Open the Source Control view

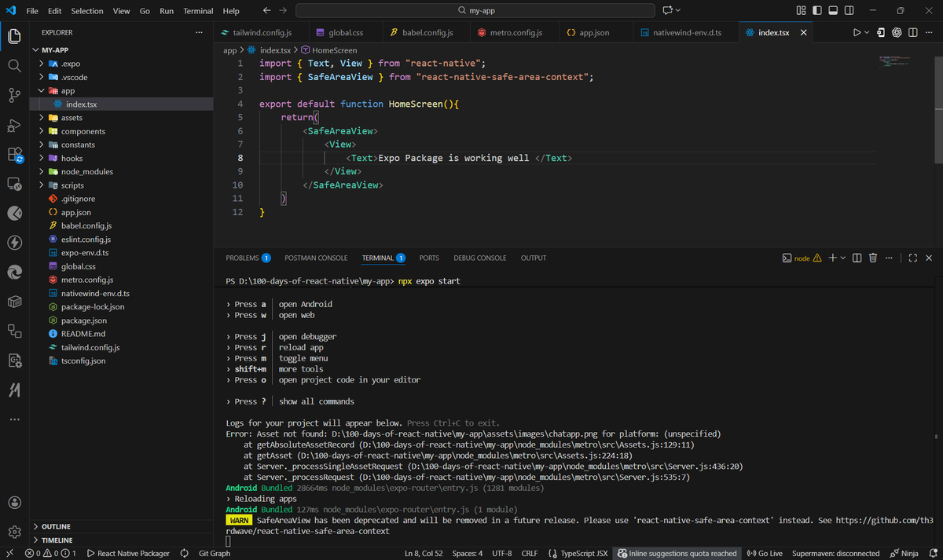(14, 95)
